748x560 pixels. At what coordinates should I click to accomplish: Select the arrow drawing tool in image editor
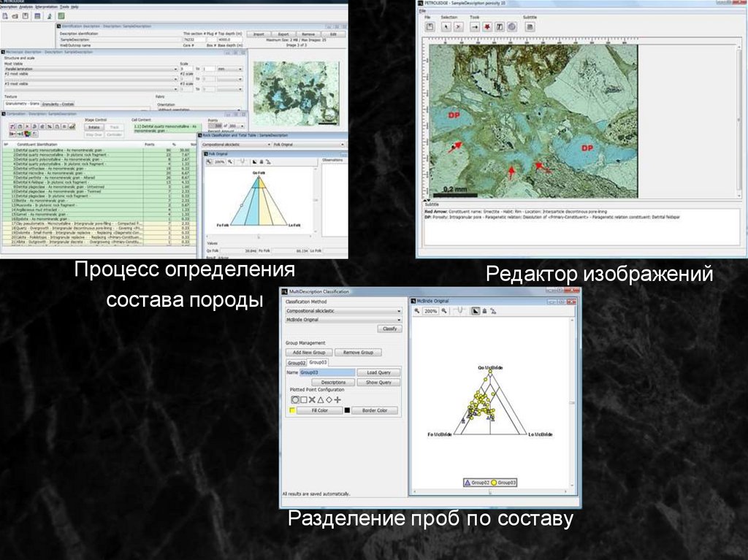pyautogui.click(x=475, y=27)
